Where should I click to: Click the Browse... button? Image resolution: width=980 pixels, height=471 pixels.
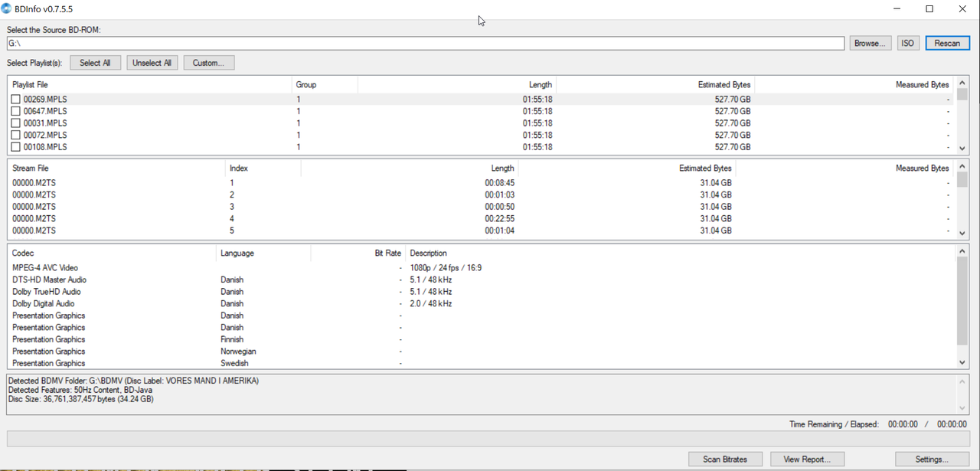tap(871, 43)
